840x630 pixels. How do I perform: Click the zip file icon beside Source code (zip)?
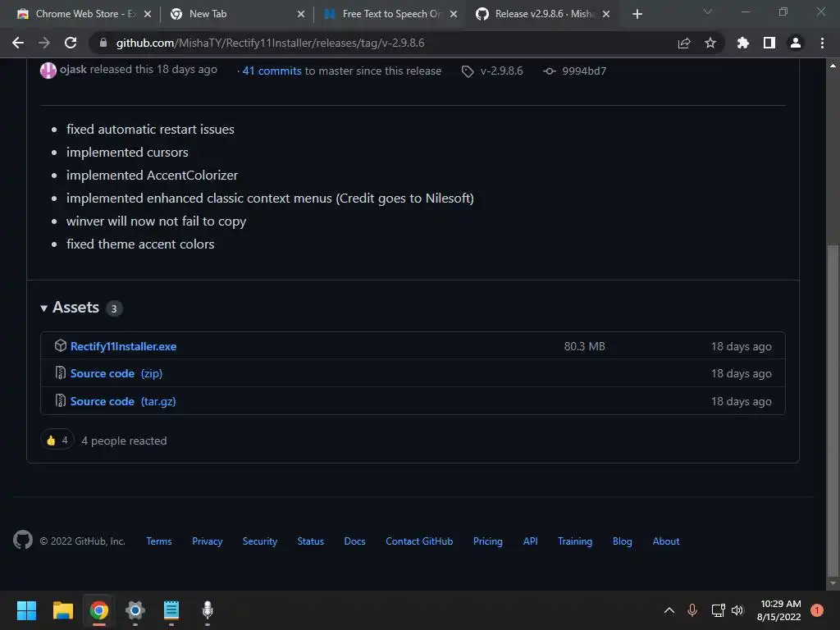tap(61, 373)
